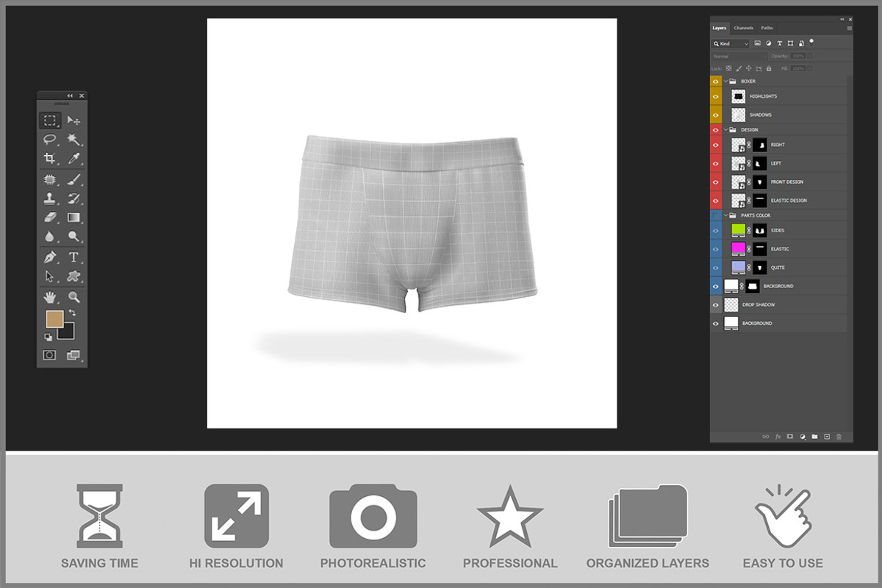The image size is (882, 588).
Task: Click the link layers icon
Action: [x=765, y=437]
